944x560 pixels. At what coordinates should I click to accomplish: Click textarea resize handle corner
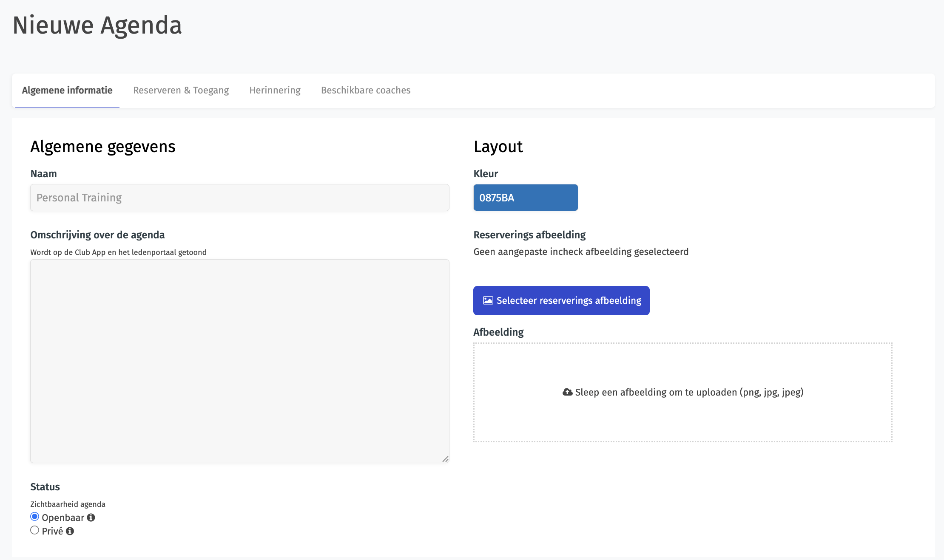click(445, 459)
